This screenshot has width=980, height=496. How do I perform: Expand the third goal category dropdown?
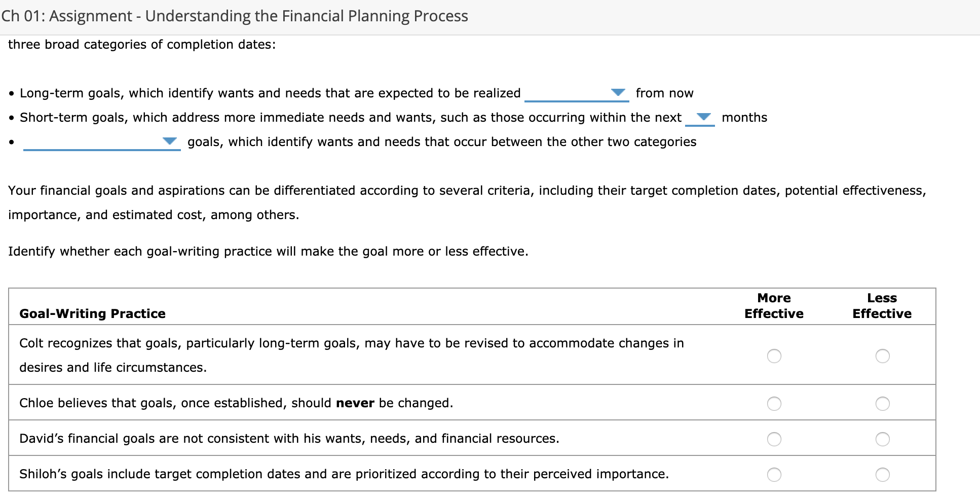click(x=170, y=141)
